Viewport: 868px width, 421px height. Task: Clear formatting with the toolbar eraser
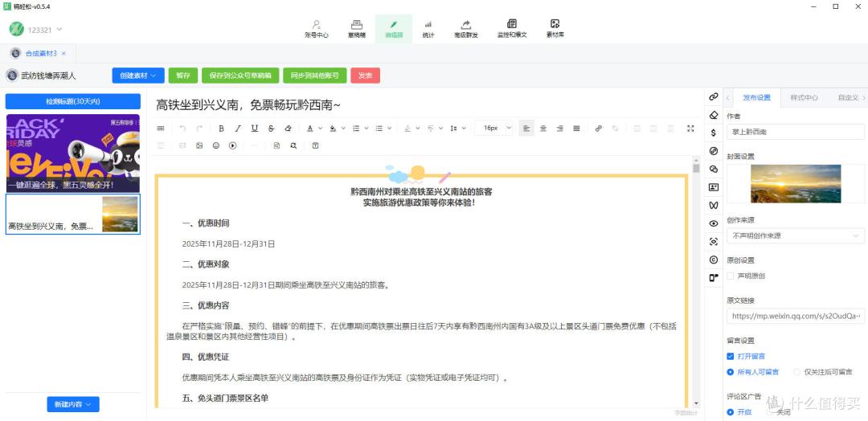(288, 129)
